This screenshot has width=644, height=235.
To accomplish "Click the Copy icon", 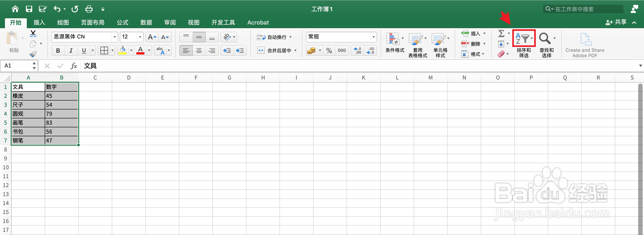I will 33,44.
